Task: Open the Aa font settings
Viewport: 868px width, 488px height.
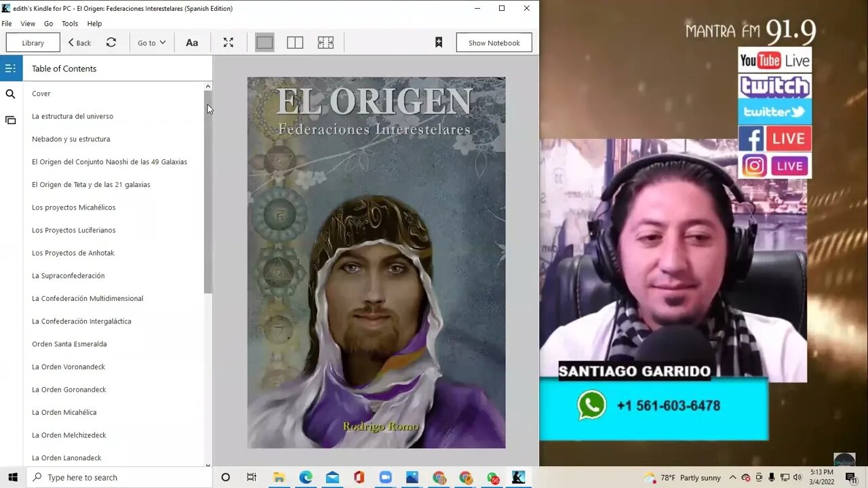Action: click(192, 43)
